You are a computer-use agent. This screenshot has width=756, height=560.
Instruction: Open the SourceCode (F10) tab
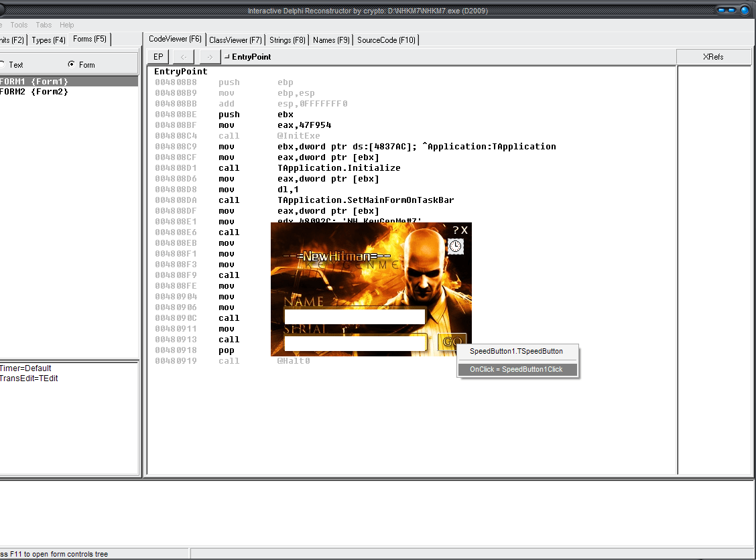point(386,40)
